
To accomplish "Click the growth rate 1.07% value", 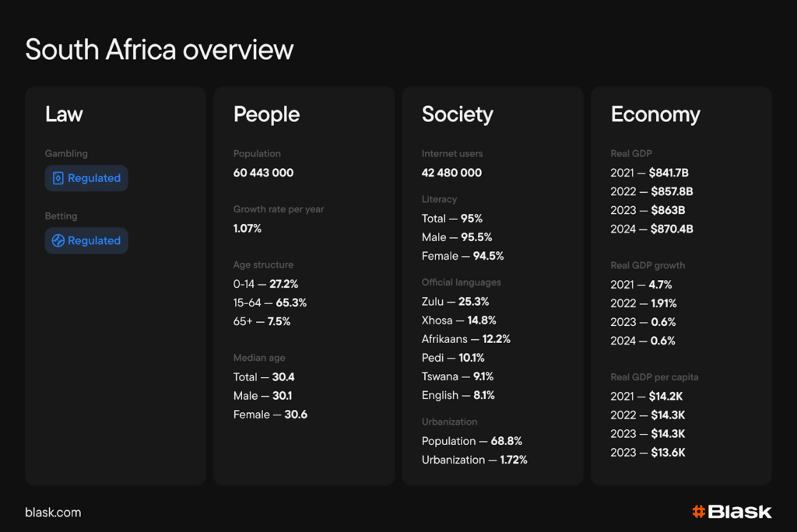I will [x=248, y=229].
